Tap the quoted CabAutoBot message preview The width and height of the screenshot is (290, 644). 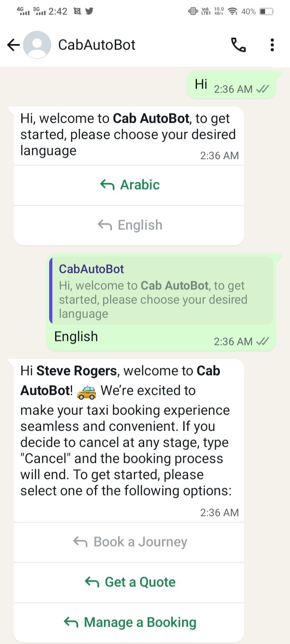click(161, 291)
